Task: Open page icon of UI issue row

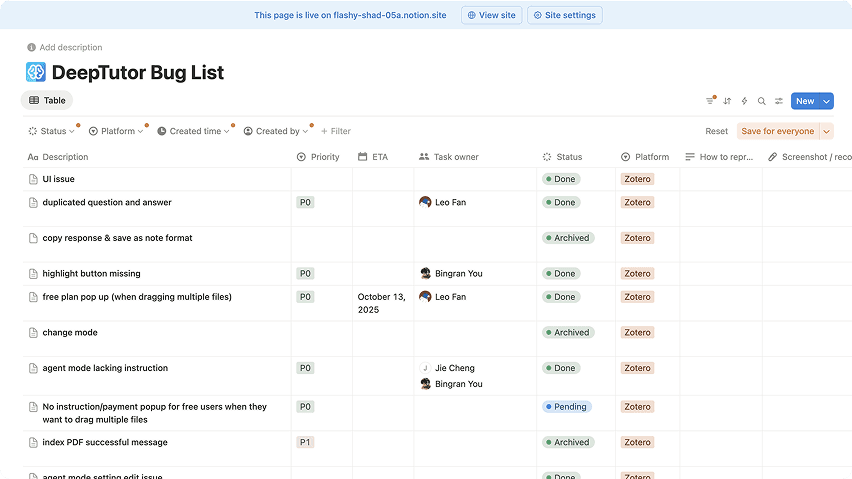Action: coord(33,179)
